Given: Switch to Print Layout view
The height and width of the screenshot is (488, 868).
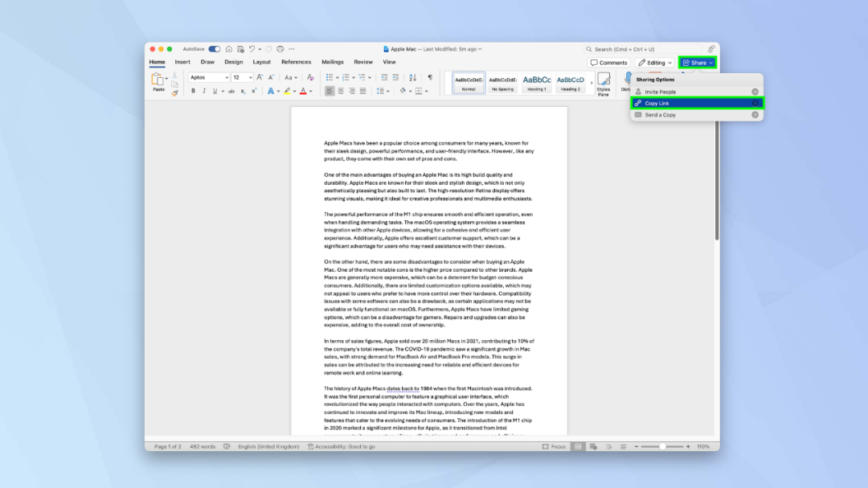Looking at the screenshot, I should click(578, 446).
